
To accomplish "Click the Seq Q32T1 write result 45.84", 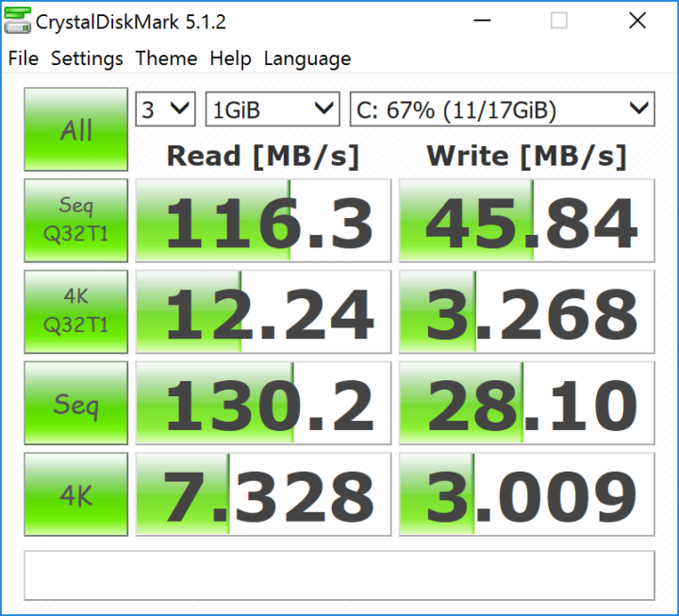I will pos(526,221).
